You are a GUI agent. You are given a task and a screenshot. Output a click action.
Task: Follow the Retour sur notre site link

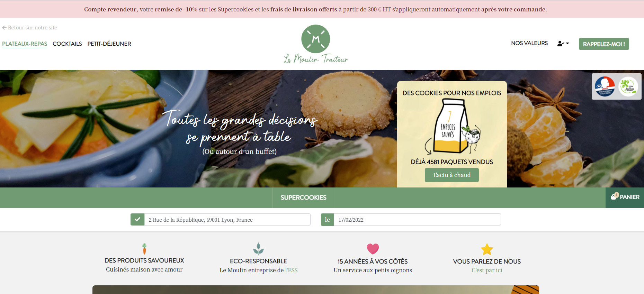click(30, 28)
